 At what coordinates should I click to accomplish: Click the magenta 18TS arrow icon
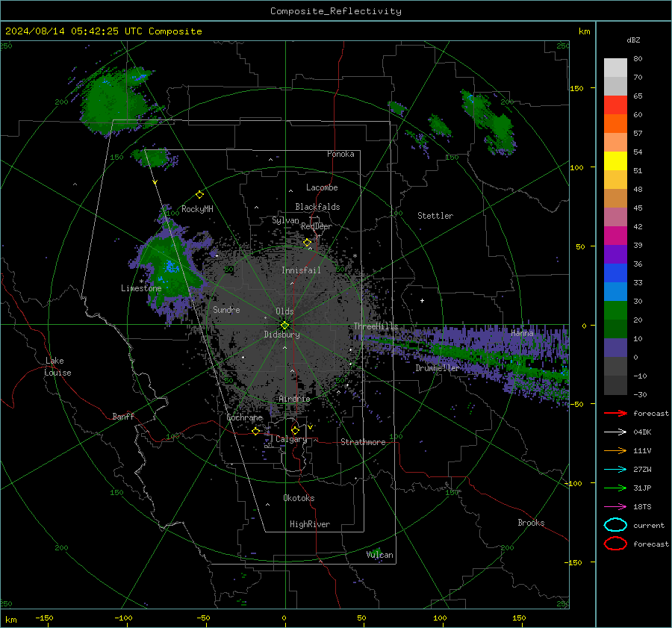pyautogui.click(x=615, y=507)
